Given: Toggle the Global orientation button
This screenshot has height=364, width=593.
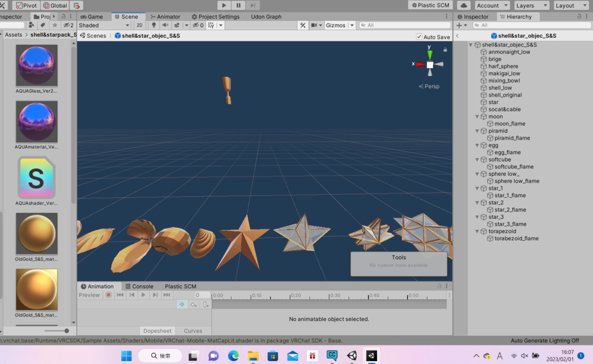Looking at the screenshot, I should click(x=55, y=5).
